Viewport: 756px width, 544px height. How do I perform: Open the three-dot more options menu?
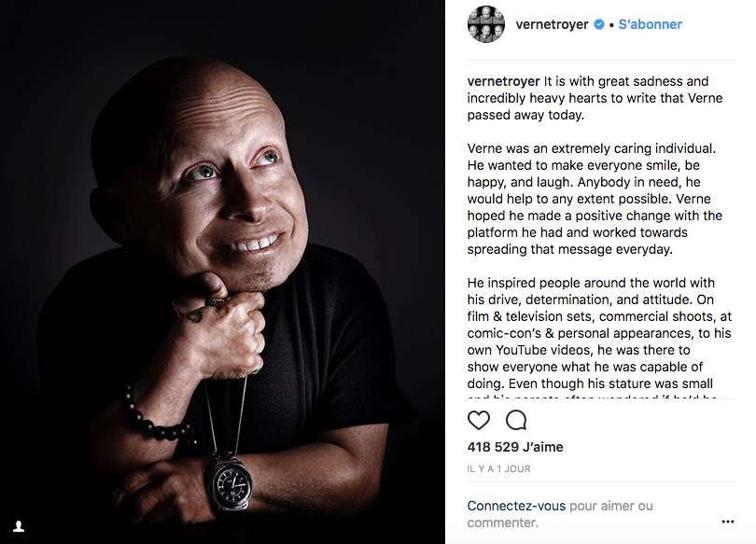coord(728,522)
